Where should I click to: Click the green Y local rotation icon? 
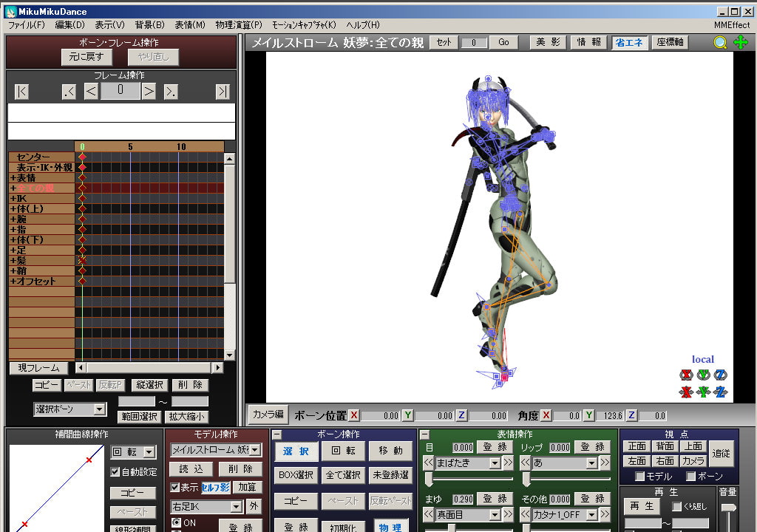click(703, 375)
